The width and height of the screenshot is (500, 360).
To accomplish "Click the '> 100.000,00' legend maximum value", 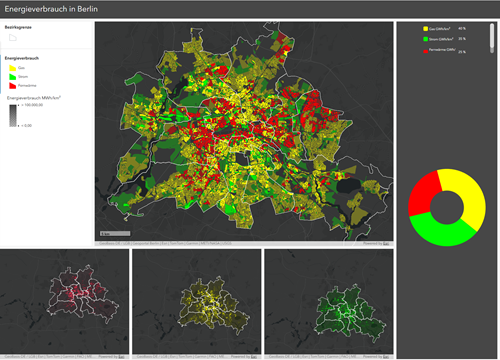I will [32, 105].
